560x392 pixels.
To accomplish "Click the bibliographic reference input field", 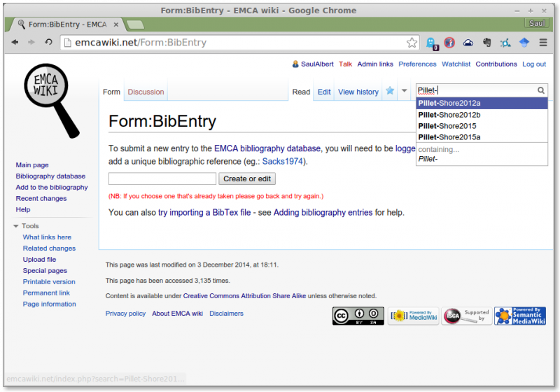I will coord(162,178).
